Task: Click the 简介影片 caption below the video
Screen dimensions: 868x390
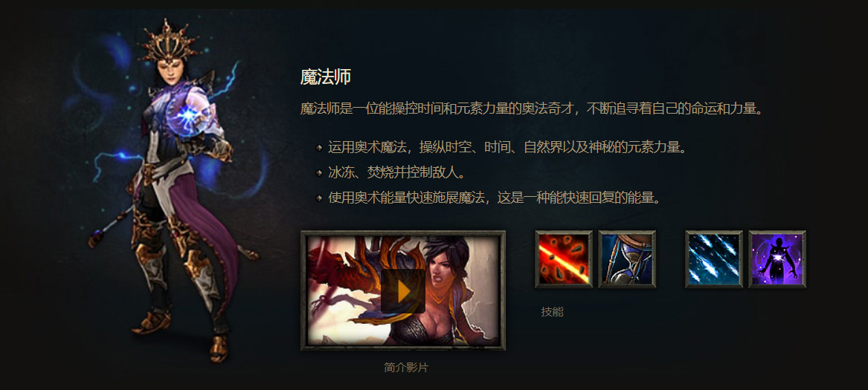Action: pyautogui.click(x=406, y=367)
